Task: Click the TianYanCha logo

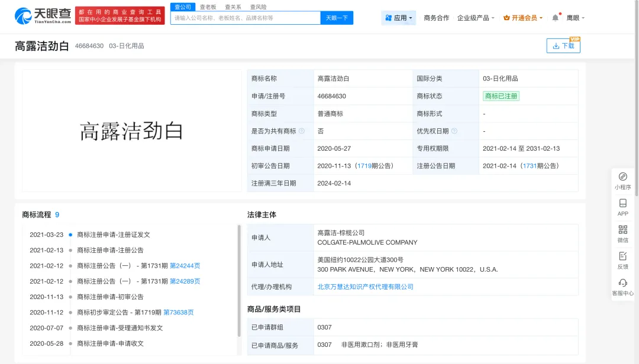Action: click(43, 15)
